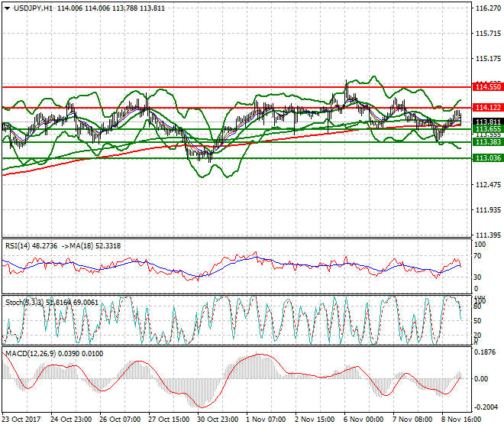Viewport: 504px width, 428px height.
Task: Select the red 114.122 price level tag
Action: pos(487,108)
